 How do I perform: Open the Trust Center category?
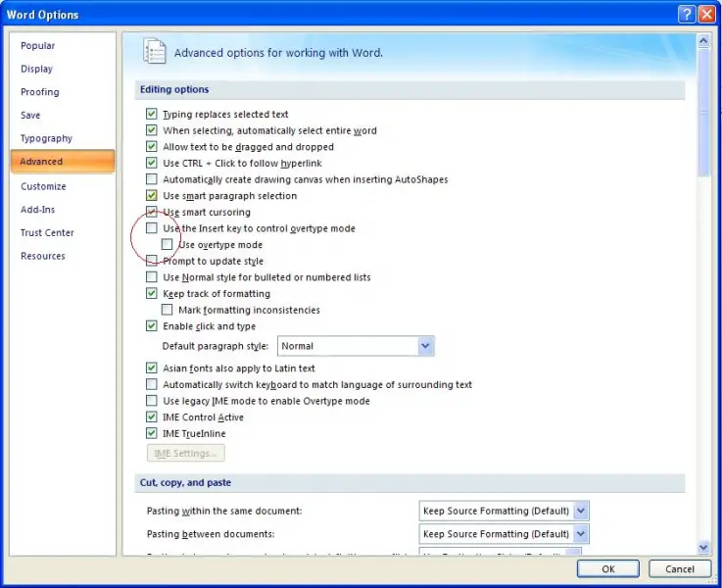[47, 232]
